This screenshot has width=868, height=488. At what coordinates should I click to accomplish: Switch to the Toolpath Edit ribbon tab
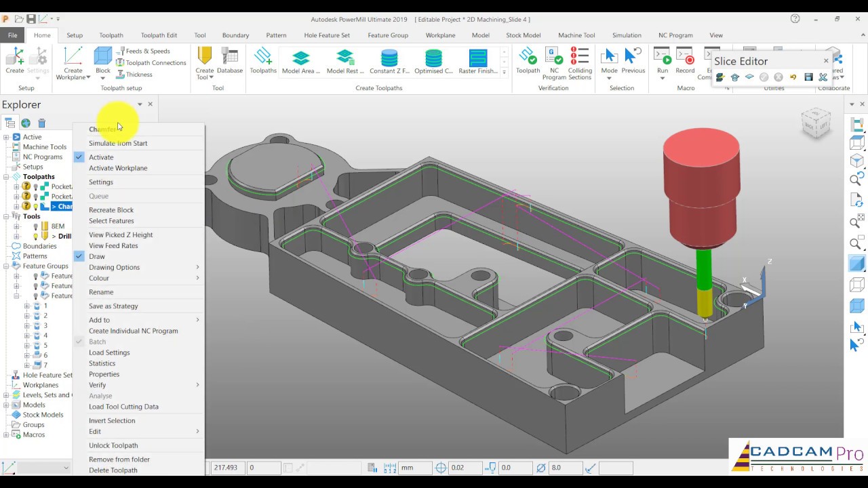point(159,35)
